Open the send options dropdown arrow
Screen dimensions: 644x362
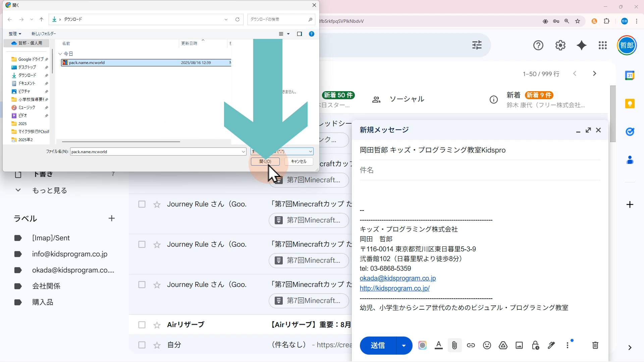pyautogui.click(x=404, y=345)
